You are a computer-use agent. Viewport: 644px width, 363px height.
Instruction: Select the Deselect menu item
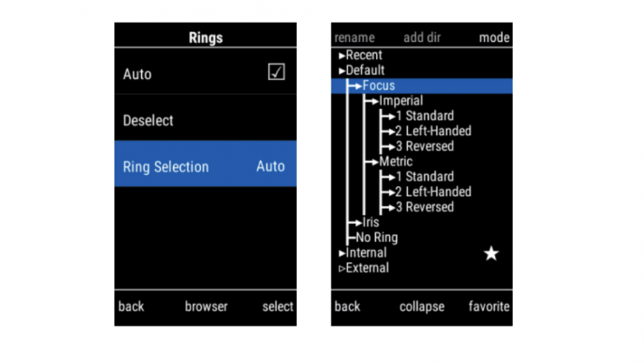pos(148,120)
